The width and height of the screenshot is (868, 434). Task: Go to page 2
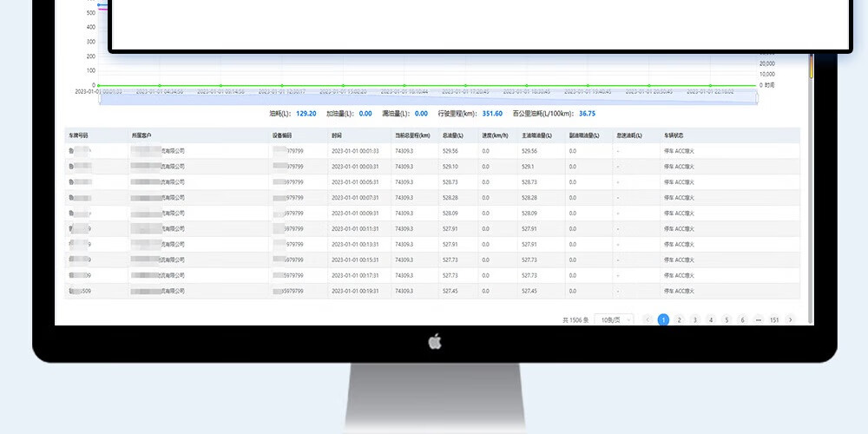point(679,319)
